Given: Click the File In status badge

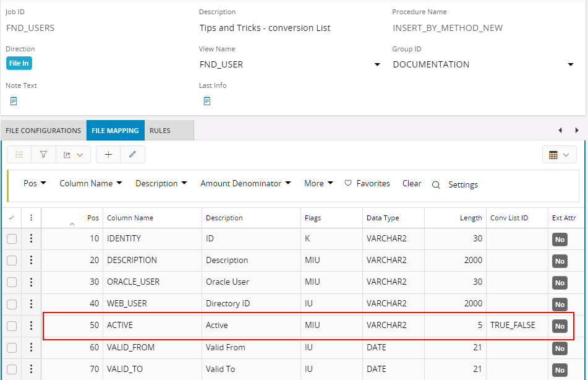Looking at the screenshot, I should pyautogui.click(x=19, y=63).
